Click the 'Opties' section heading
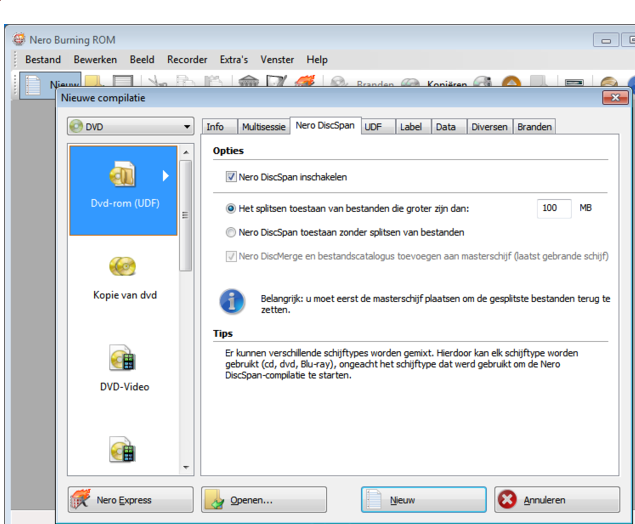The height and width of the screenshot is (524, 635). point(228,151)
